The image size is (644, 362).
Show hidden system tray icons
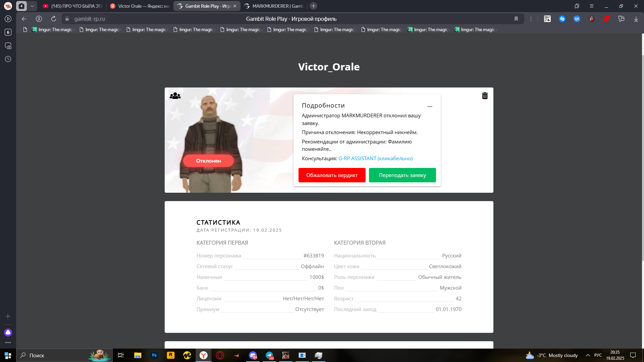click(588, 355)
